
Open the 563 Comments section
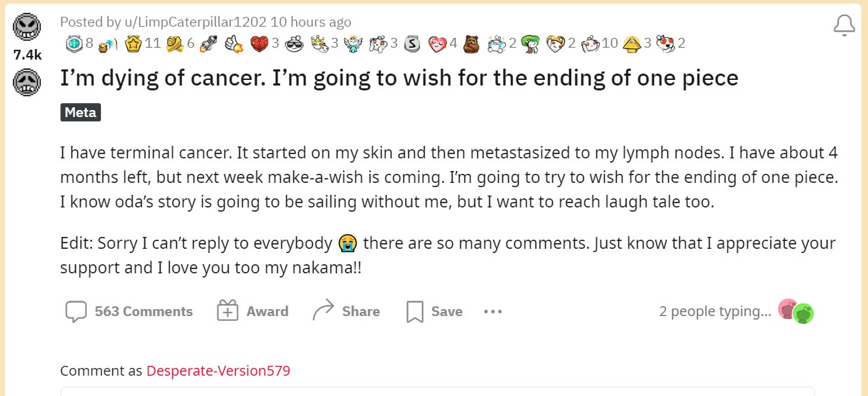click(129, 311)
